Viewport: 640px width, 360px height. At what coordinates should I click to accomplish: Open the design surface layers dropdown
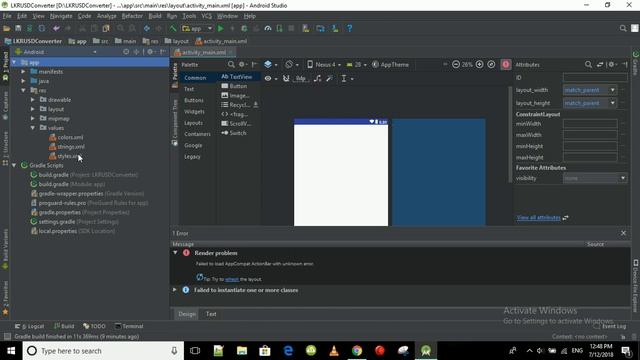click(x=270, y=64)
